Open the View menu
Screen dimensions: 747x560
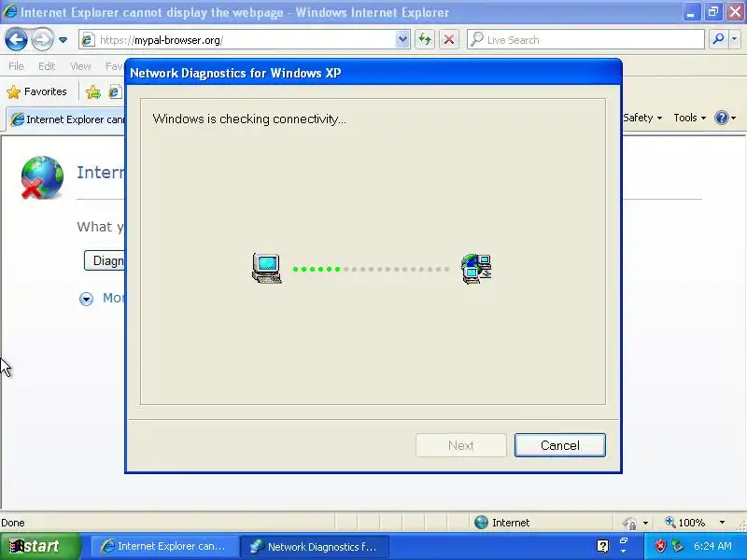tap(80, 66)
